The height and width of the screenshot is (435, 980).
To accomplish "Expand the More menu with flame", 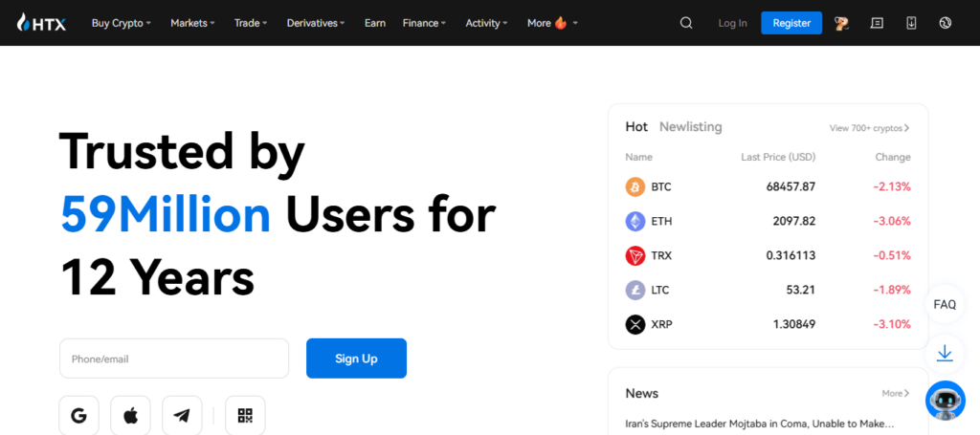I will click(x=552, y=23).
